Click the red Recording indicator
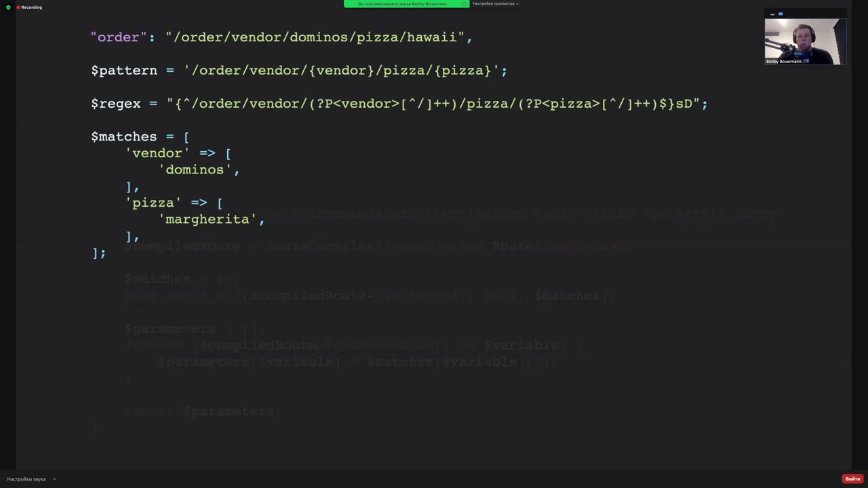This screenshot has width=868, height=488. tap(29, 7)
